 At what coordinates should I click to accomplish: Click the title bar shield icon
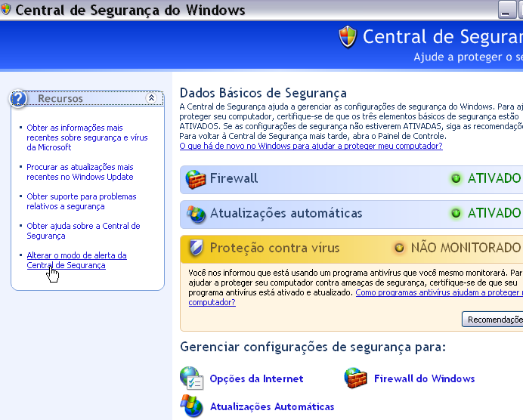(5, 9)
